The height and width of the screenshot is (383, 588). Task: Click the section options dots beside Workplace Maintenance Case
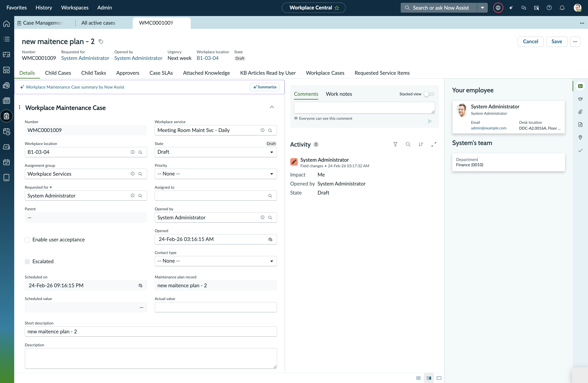[x=20, y=107]
